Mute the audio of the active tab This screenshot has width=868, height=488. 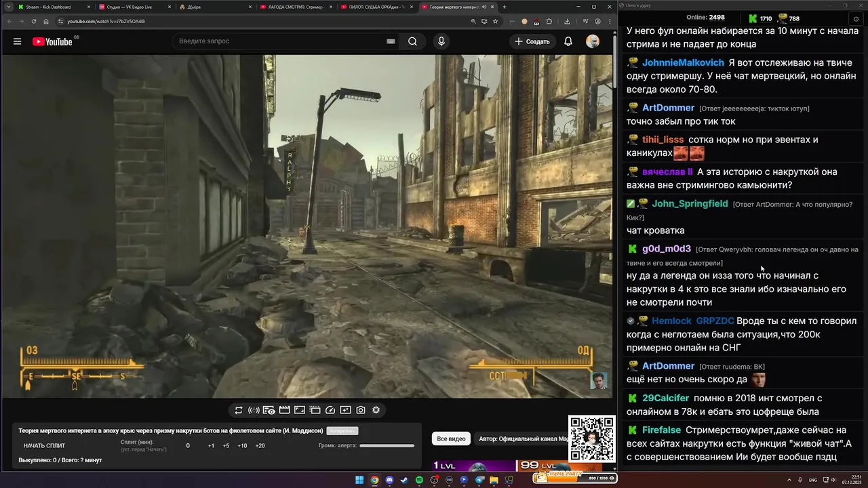tap(484, 7)
